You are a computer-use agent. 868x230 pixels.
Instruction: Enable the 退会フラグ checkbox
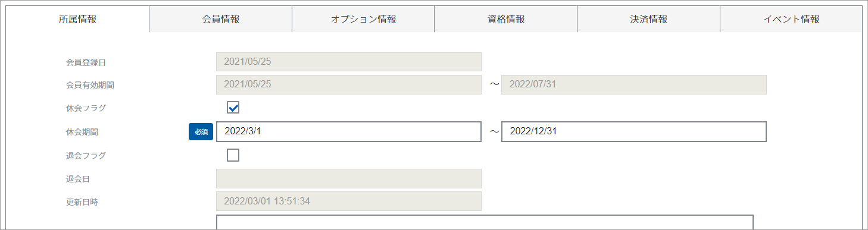(x=233, y=155)
